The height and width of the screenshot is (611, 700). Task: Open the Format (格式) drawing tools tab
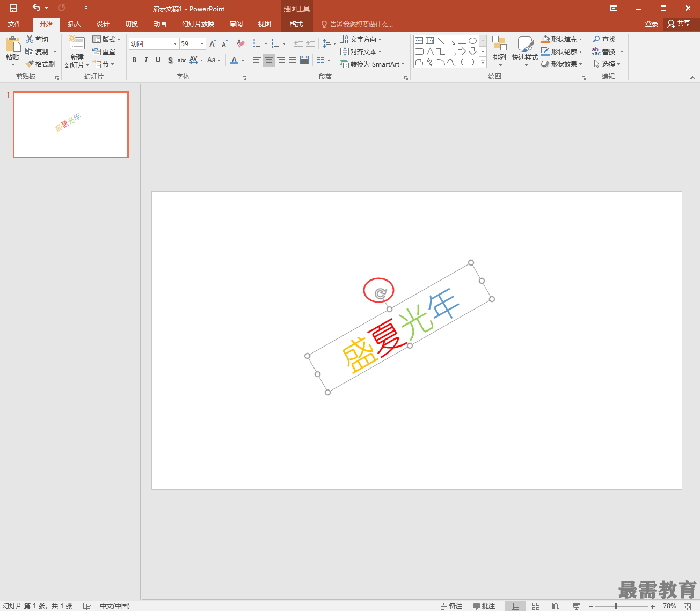[x=296, y=24]
